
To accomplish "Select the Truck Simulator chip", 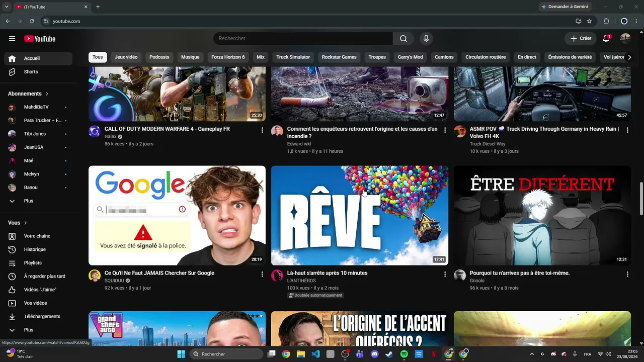I will (293, 57).
